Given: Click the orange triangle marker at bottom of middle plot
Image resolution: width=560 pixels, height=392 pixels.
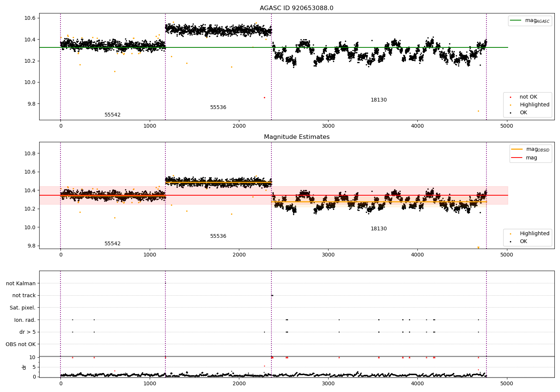Looking at the screenshot, I should [478, 248].
